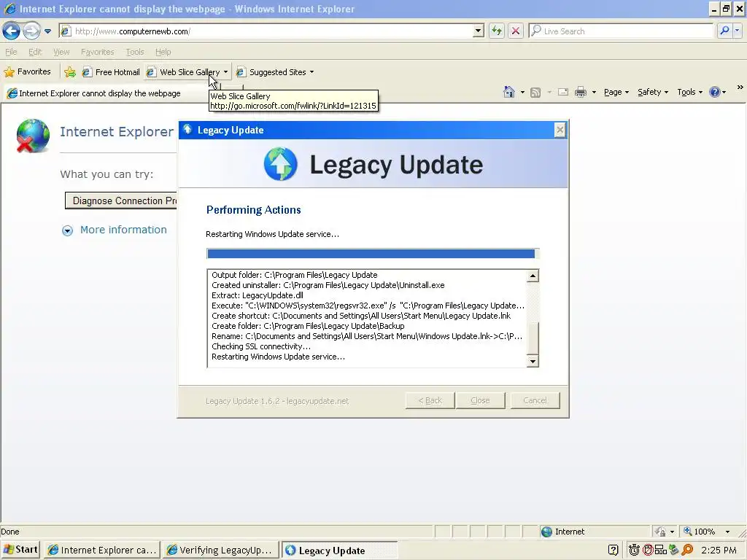This screenshot has height=560, width=747.
Task: Open the recent pages dropdown arrow
Action: pos(47,31)
